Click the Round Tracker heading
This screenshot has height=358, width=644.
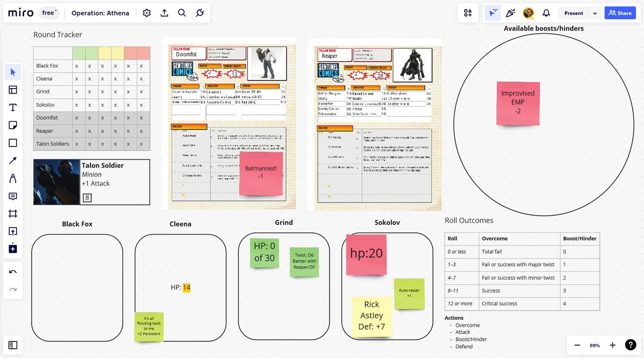(x=58, y=35)
